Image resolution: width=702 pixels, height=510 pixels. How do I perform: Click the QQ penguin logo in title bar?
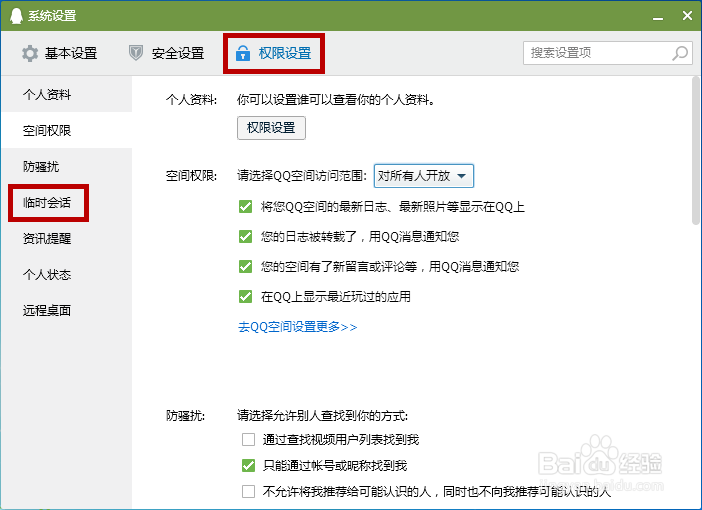coord(16,16)
